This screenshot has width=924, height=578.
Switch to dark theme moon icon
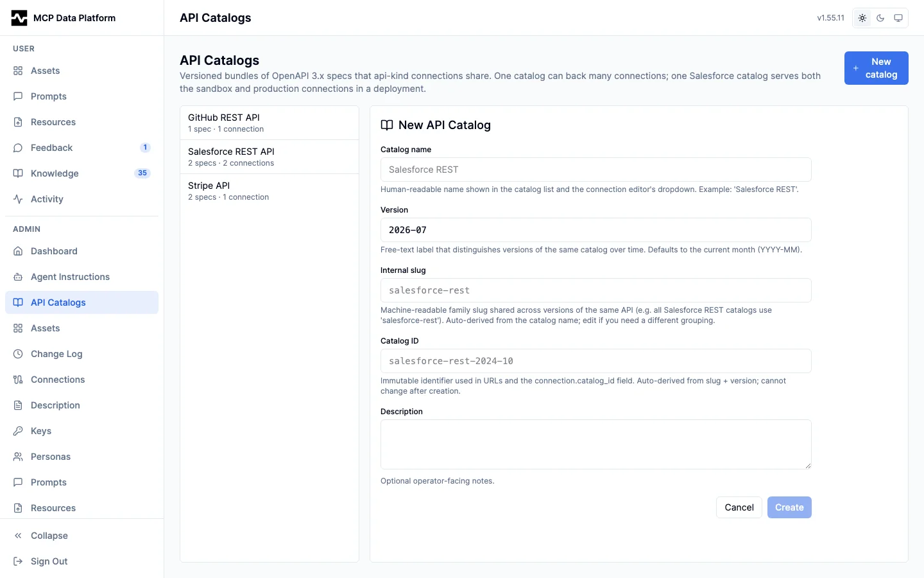coord(880,18)
